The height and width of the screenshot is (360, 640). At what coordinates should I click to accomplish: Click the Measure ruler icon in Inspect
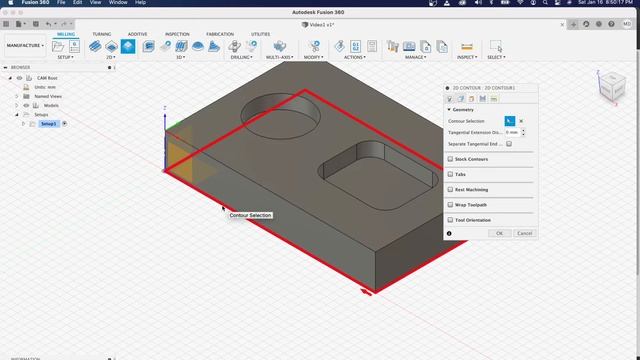(467, 46)
